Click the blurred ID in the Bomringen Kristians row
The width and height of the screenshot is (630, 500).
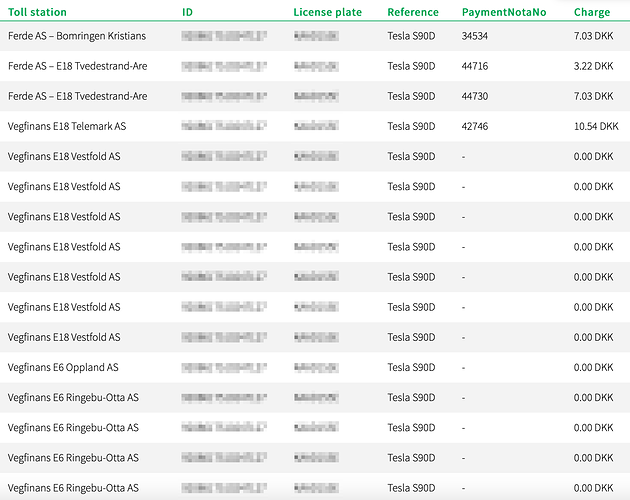(x=224, y=36)
